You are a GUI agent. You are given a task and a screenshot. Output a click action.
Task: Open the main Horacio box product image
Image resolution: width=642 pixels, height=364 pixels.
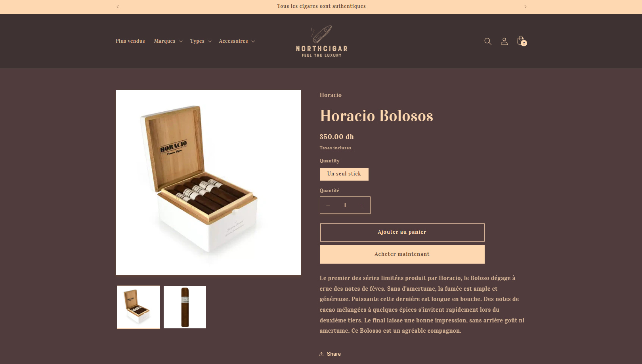(208, 183)
